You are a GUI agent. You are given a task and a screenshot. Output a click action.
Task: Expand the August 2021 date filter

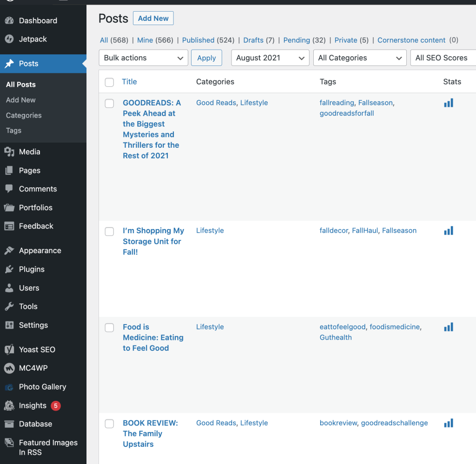pyautogui.click(x=270, y=58)
